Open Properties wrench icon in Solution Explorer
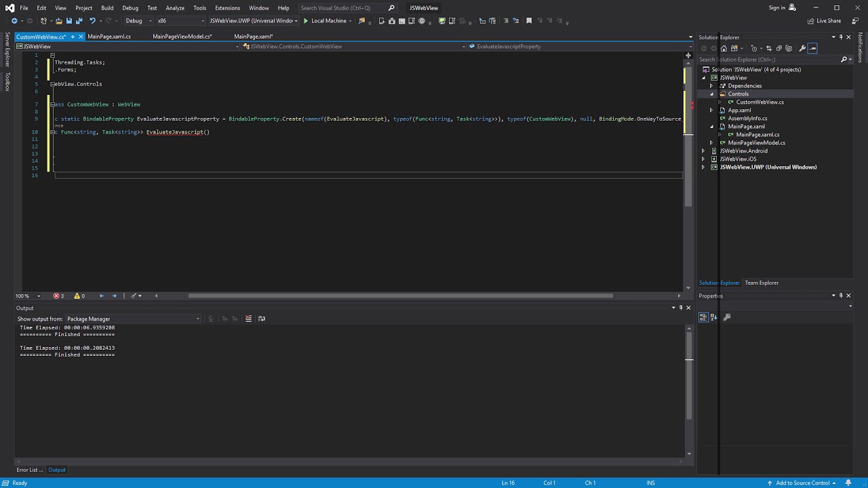This screenshot has width=868, height=488. (802, 48)
